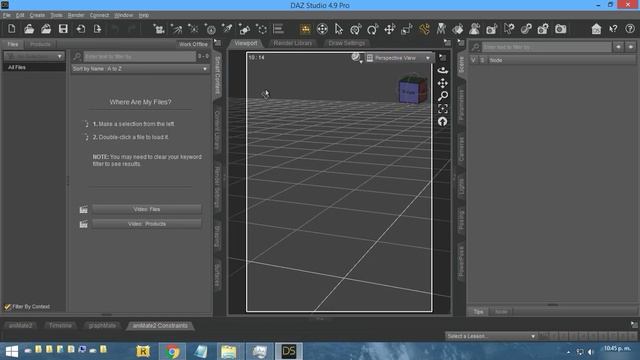Switch to the Render Library tab
Image resolution: width=640 pixels, height=360 pixels.
(x=292, y=43)
